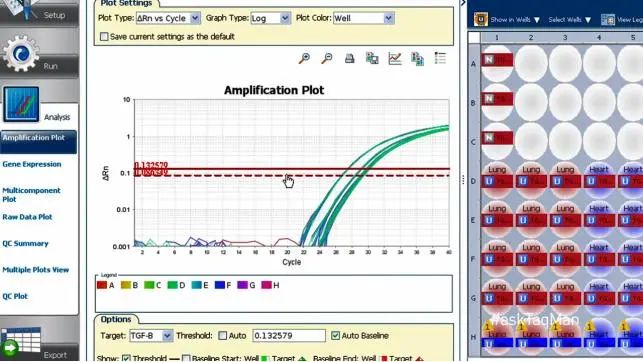Viewport: 643px width, 362px height.
Task: Switch to Gene Expression view
Action: (x=32, y=164)
